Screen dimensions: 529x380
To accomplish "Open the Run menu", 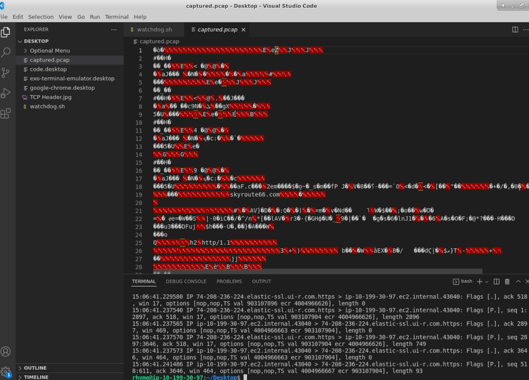I will pyautogui.click(x=95, y=17).
